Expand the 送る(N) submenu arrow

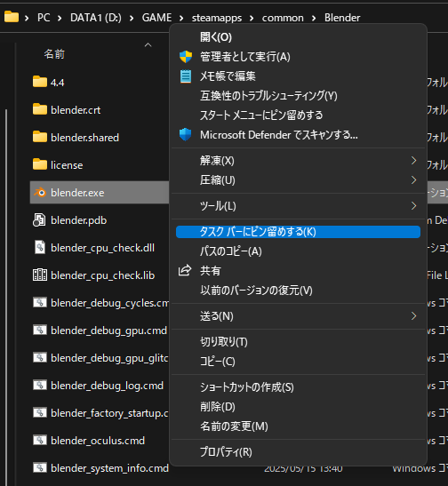pyautogui.click(x=413, y=316)
